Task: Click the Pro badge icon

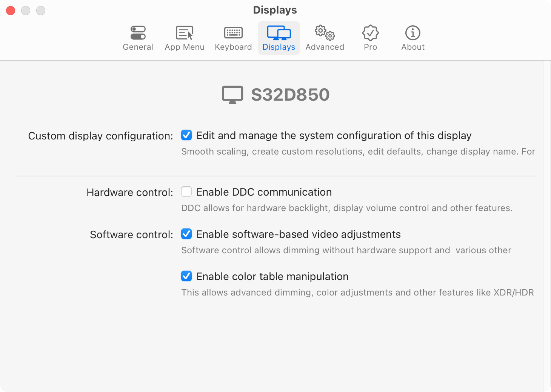Action: (x=370, y=33)
